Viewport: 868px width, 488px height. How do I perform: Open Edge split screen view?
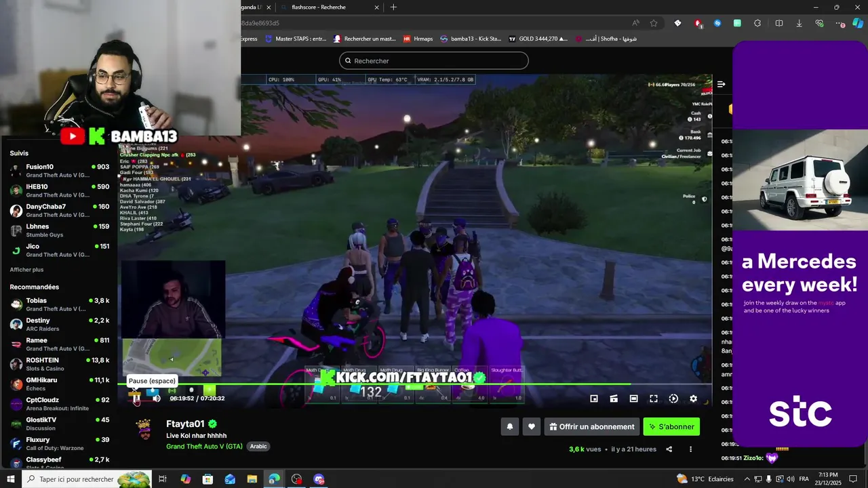pyautogui.click(x=779, y=23)
